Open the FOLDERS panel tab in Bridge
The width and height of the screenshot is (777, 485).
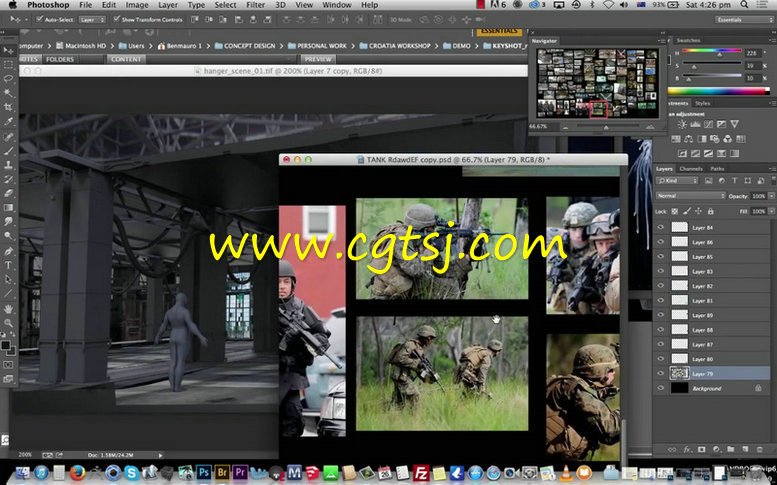pyautogui.click(x=59, y=59)
